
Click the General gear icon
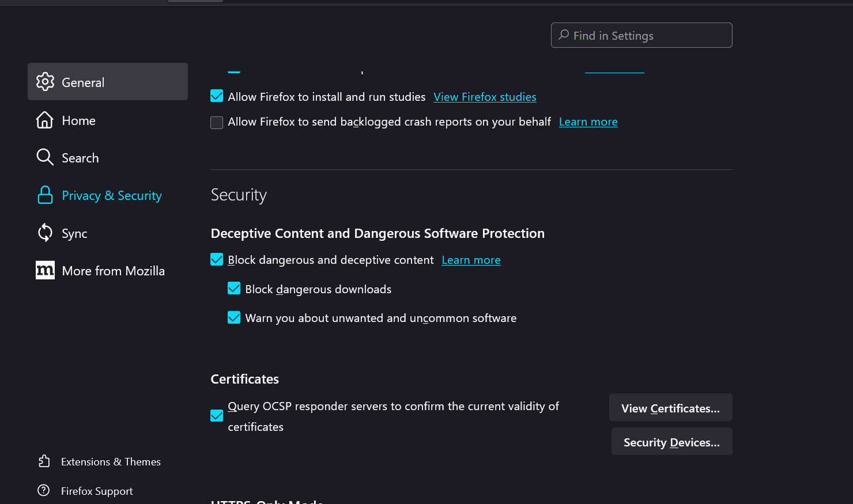[x=45, y=82]
